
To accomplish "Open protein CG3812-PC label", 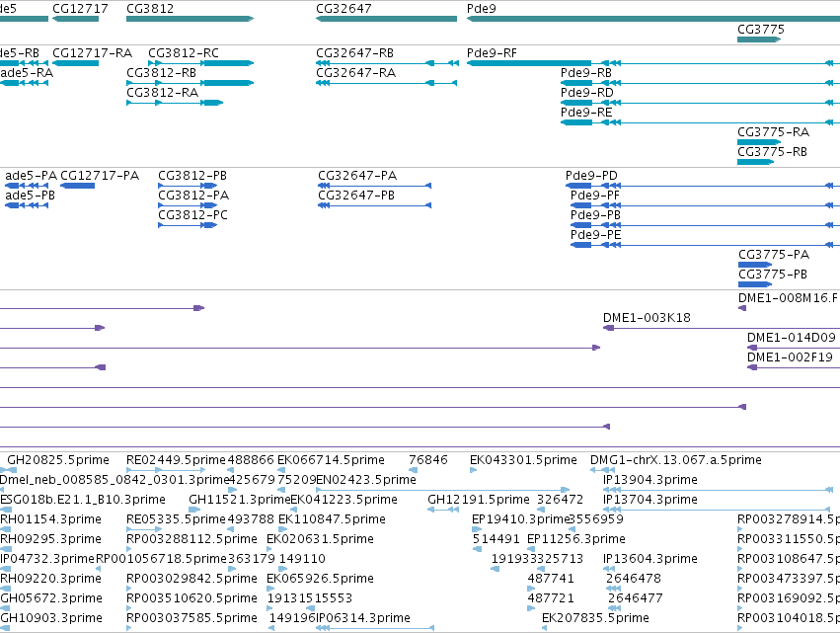I will pyautogui.click(x=192, y=215).
